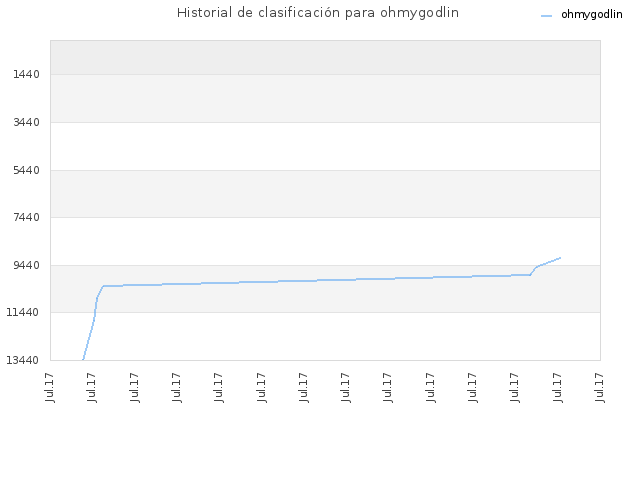This screenshot has width=640, height=480.
Task: Click the blue ohmygodlin legend line marker
Action: pos(546,16)
